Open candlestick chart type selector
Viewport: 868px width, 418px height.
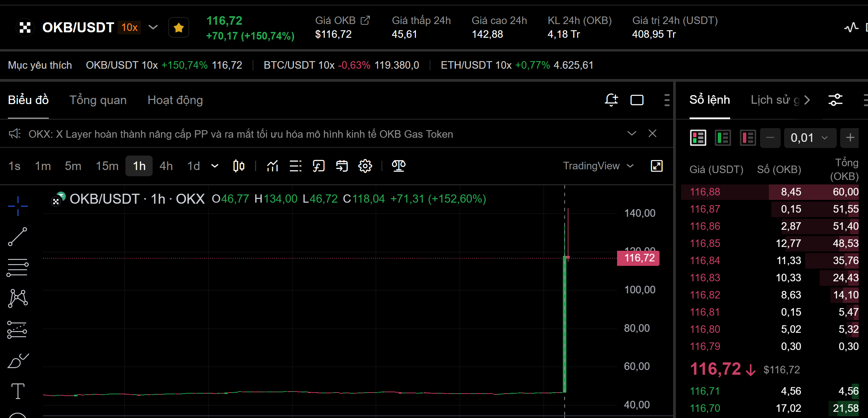239,166
